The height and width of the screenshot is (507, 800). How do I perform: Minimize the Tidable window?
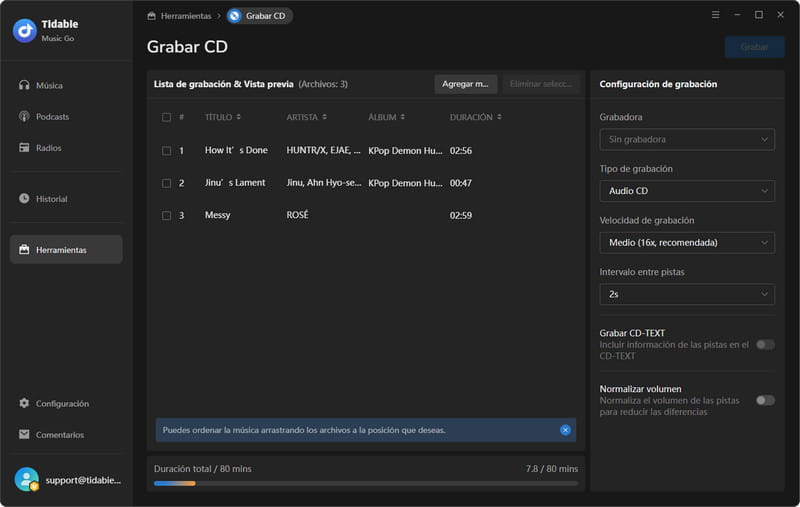pos(737,15)
